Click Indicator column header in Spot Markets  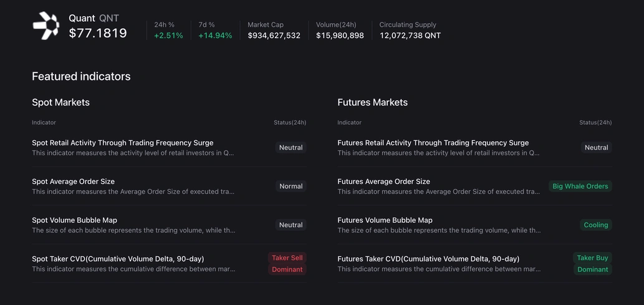(x=44, y=122)
